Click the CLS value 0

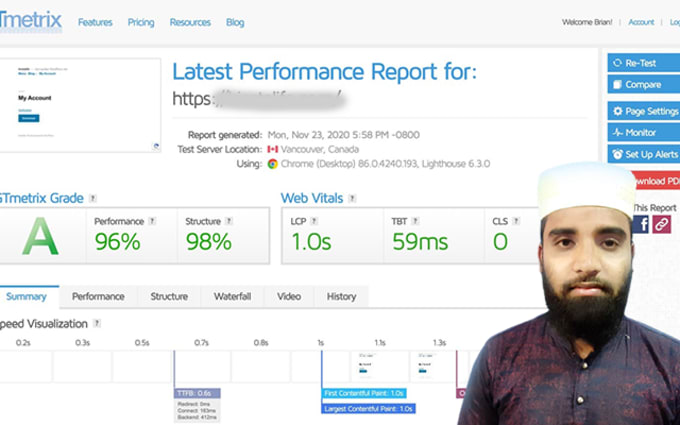[500, 242]
